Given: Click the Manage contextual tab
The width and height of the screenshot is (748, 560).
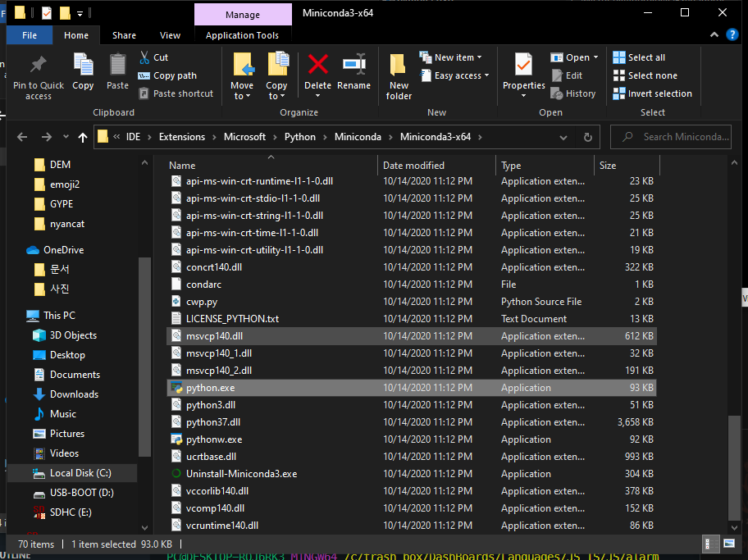Looking at the screenshot, I should pos(243,14).
